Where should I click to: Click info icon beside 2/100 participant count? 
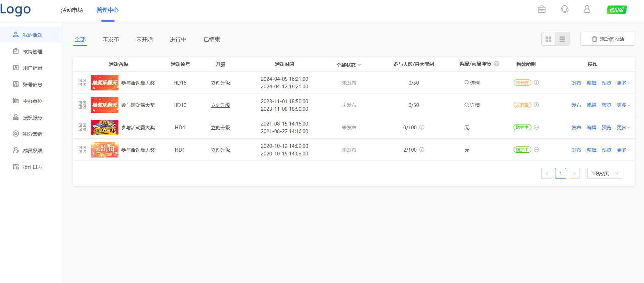422,150
